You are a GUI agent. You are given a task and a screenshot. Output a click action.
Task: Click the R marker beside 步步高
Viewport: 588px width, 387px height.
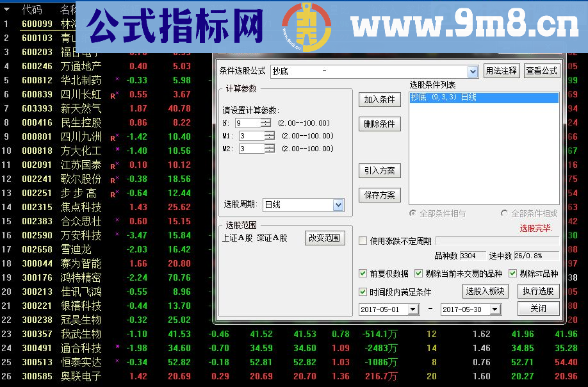pos(113,195)
